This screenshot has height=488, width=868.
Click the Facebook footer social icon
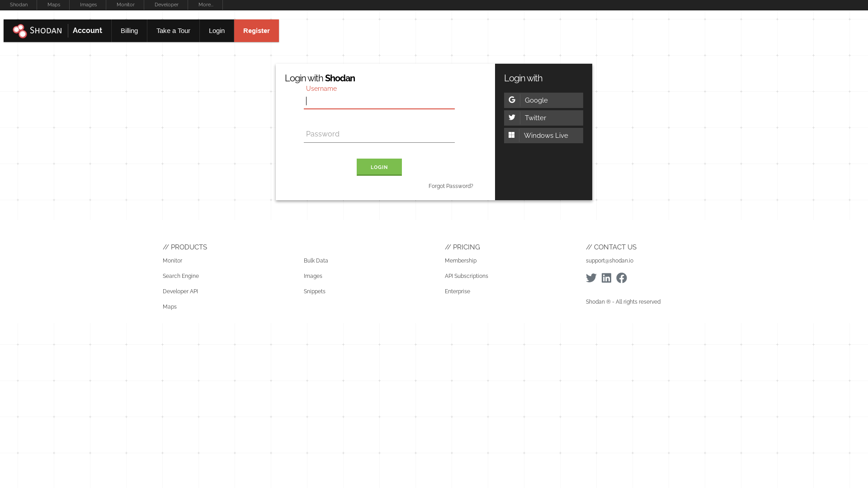coord(621,278)
